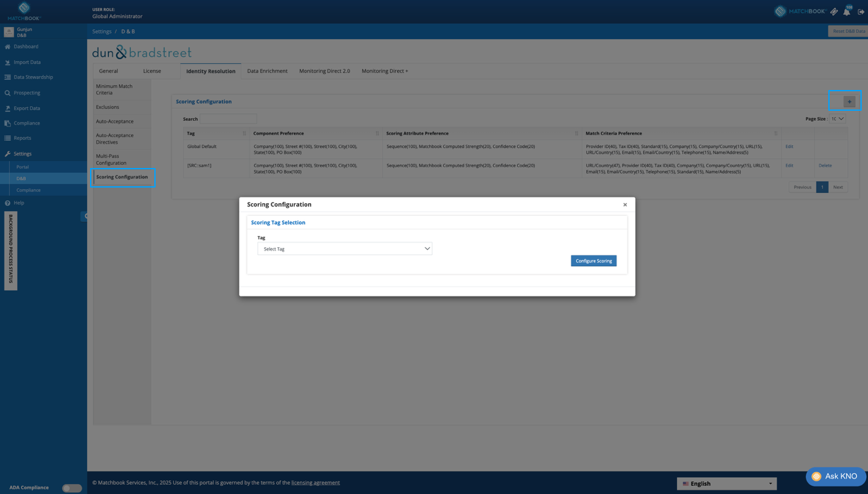Click the Import Data sidebar icon
Image resolution: width=868 pixels, height=494 pixels.
point(8,62)
